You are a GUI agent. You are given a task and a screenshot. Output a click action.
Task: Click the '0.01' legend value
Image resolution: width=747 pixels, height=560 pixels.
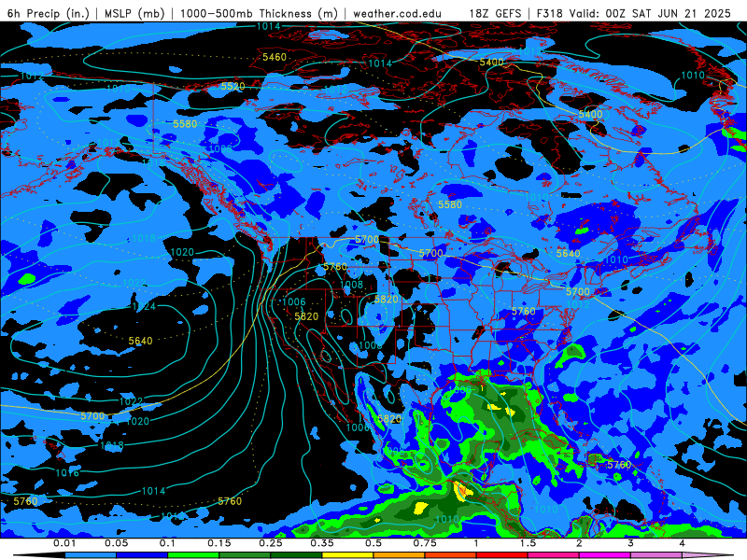[64, 543]
